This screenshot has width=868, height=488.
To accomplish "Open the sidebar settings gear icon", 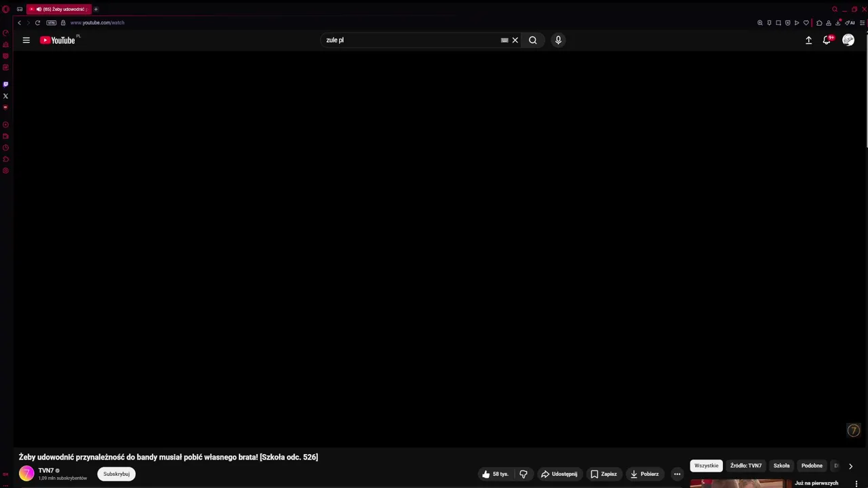I will tap(5, 171).
